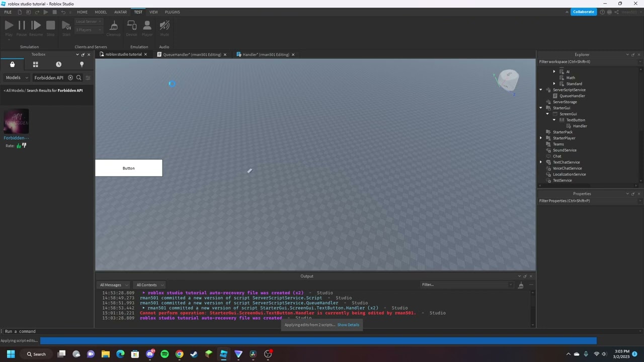Expand the StarterPlayer tree node

541,138
